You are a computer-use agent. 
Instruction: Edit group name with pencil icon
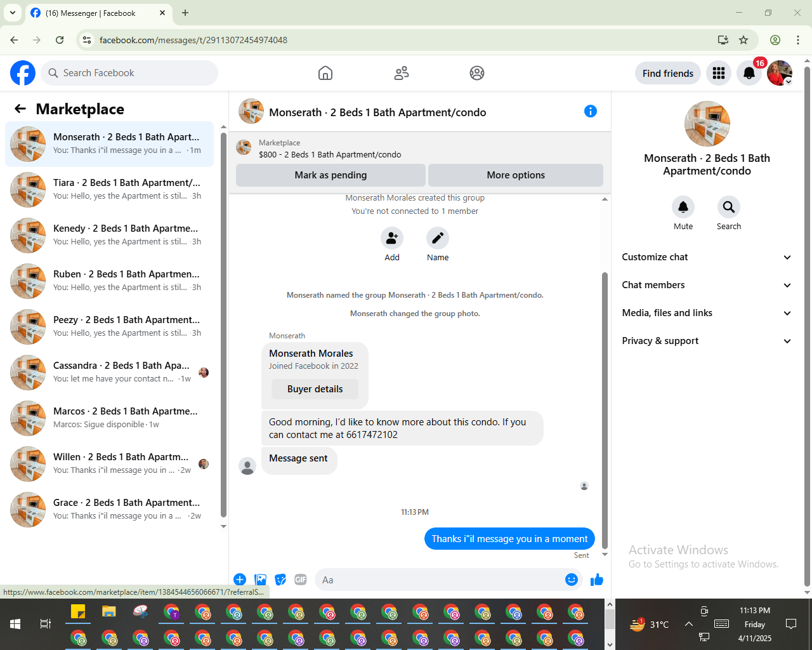pos(438,238)
